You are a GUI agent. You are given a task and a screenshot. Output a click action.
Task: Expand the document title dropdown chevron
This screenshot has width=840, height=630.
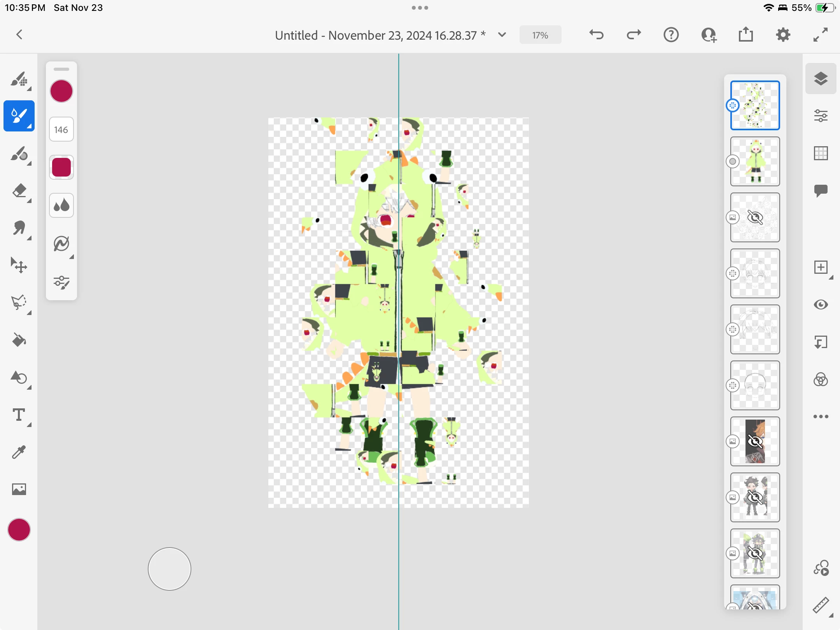502,35
